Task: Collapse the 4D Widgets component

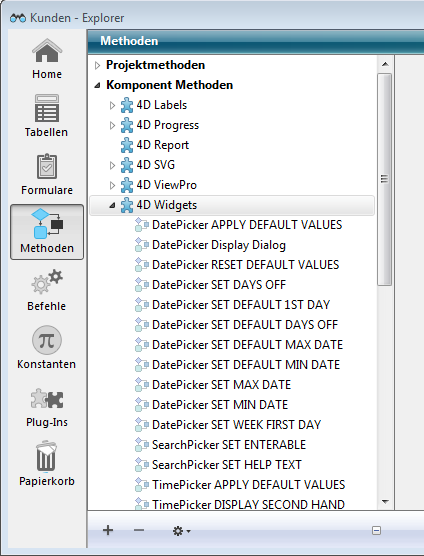Action: 112,205
